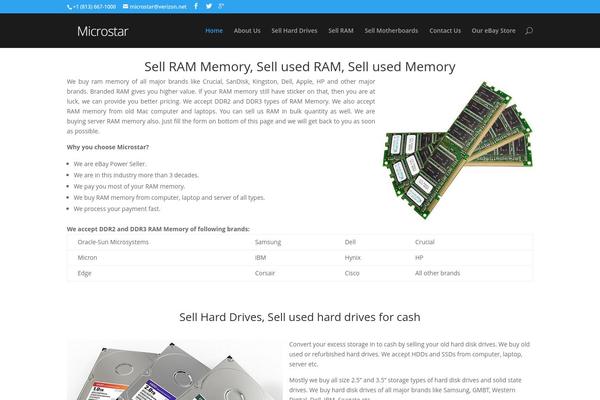Click the microstar@verizon.net email link
Viewport: 600px width, 400px height.
click(155, 7)
